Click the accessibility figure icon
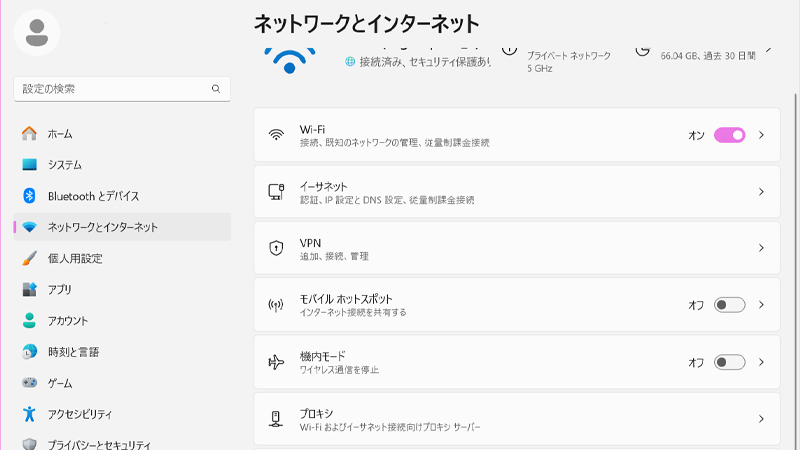 [29, 414]
